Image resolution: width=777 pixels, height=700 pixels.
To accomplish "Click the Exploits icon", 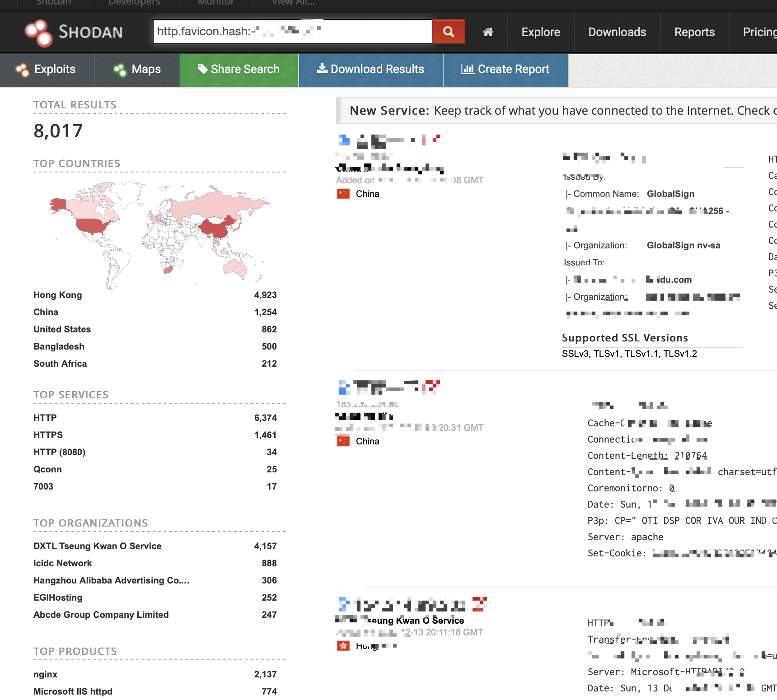I will point(22,70).
